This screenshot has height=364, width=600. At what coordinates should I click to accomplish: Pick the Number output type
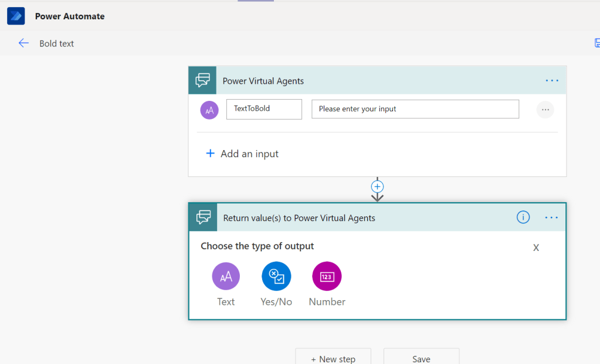[x=327, y=276]
